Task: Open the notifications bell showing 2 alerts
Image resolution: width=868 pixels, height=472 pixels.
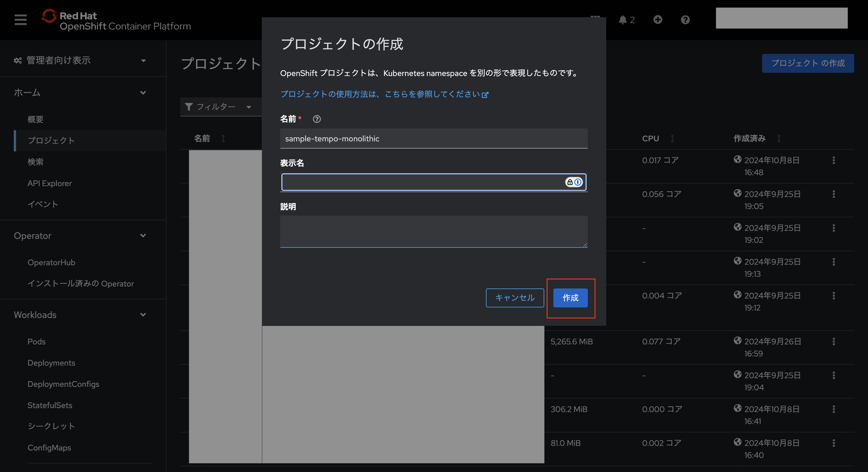Action: 624,19
